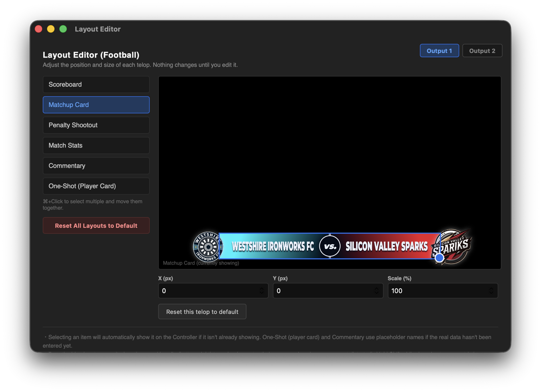Select the One-Shot (Player Card) telop
Viewport: 541px width, 392px height.
pyautogui.click(x=96, y=186)
